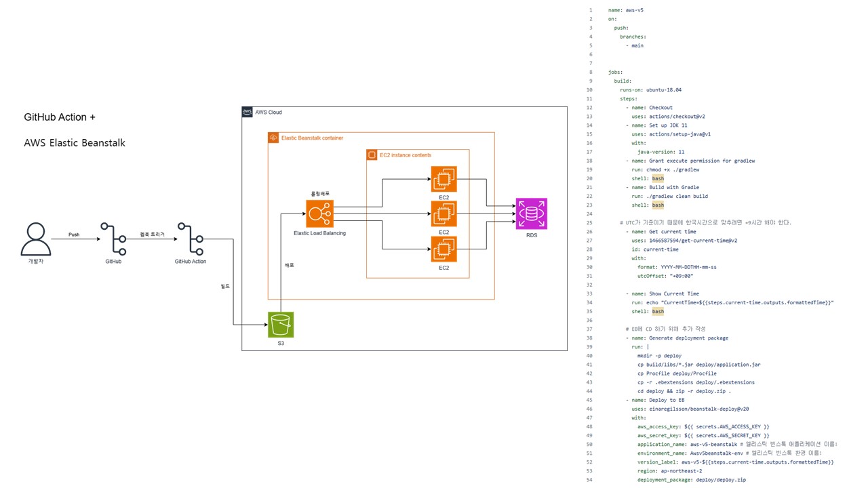This screenshot has width=868, height=488.
Task: Click 'mkdir -p deploy' code line
Action: pyautogui.click(x=659, y=355)
